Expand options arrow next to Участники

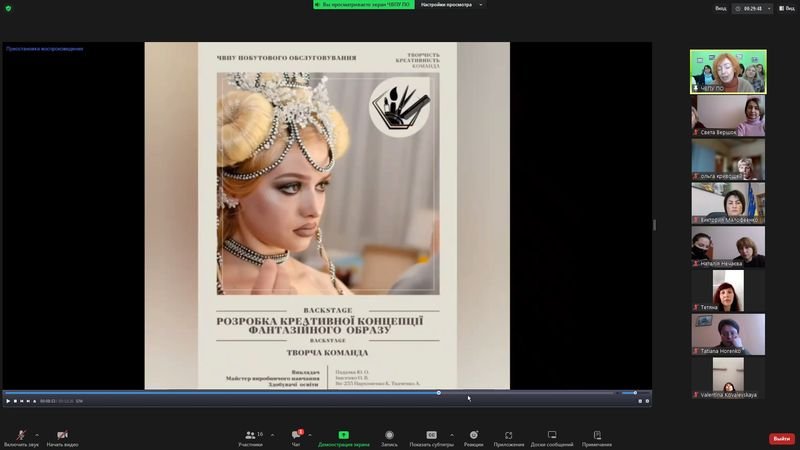click(x=272, y=434)
